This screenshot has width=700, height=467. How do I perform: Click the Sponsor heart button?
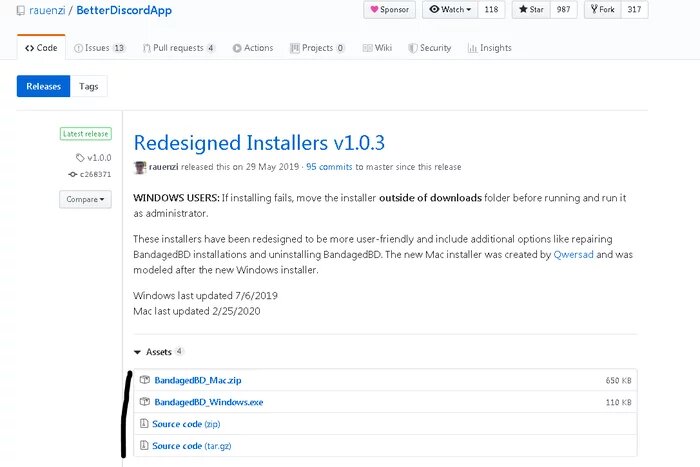point(389,9)
